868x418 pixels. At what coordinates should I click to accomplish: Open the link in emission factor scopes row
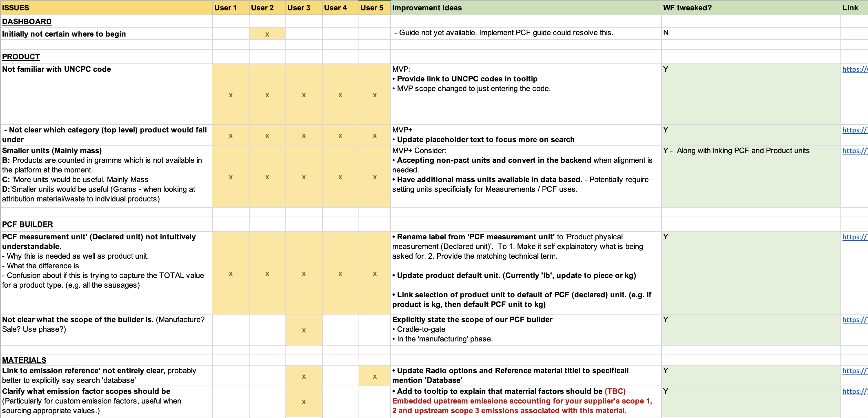click(855, 391)
